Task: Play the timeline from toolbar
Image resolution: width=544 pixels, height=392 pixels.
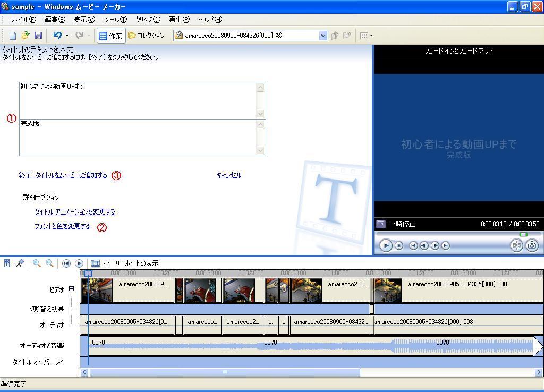Action: click(79, 263)
